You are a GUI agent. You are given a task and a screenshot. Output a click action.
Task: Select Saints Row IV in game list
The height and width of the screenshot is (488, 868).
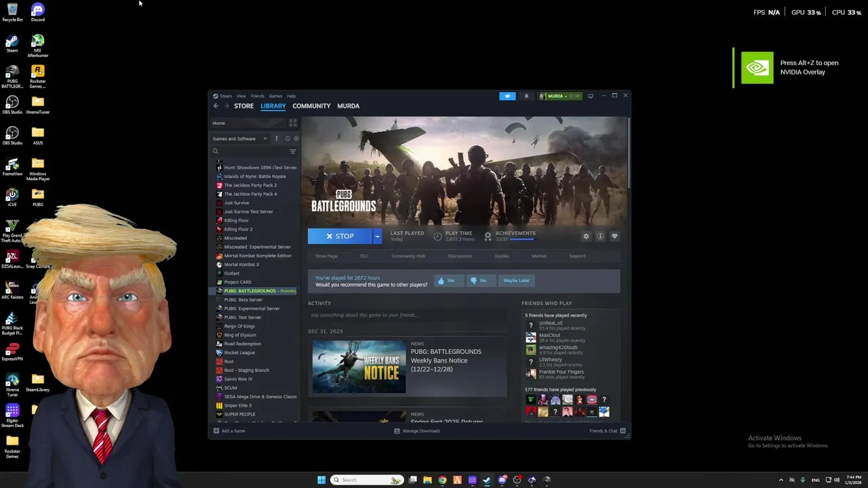pyautogui.click(x=238, y=379)
